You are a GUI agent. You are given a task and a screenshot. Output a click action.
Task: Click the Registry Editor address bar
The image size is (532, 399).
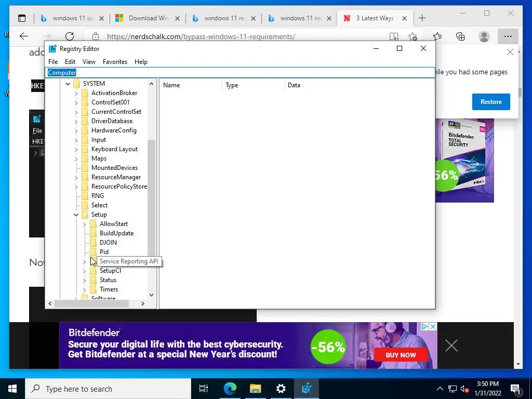click(240, 73)
